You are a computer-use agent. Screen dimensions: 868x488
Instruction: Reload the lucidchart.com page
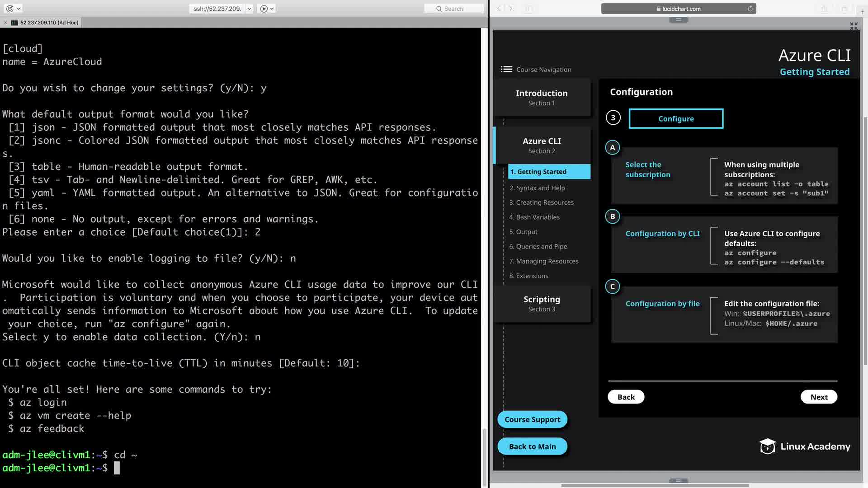750,9
